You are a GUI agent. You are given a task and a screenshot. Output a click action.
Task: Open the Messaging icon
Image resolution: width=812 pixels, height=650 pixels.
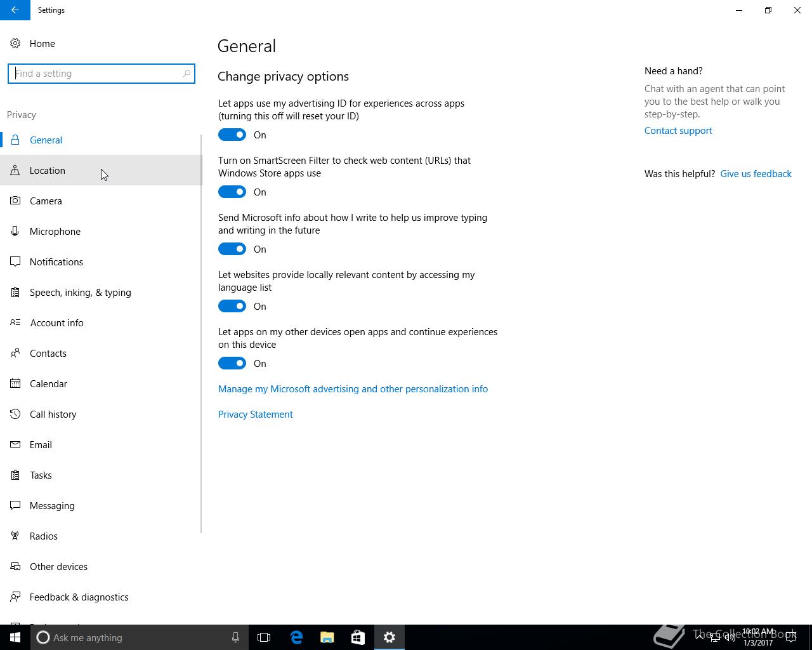point(15,505)
